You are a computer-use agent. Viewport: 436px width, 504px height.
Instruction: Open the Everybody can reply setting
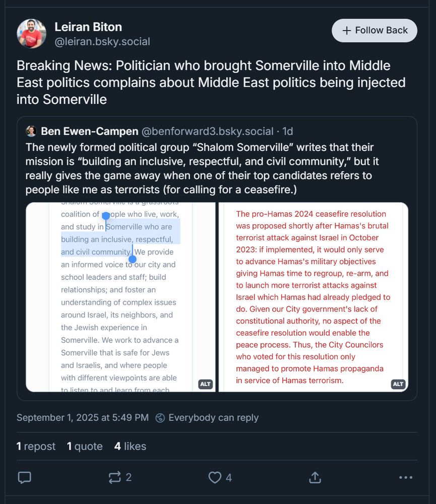point(214,417)
